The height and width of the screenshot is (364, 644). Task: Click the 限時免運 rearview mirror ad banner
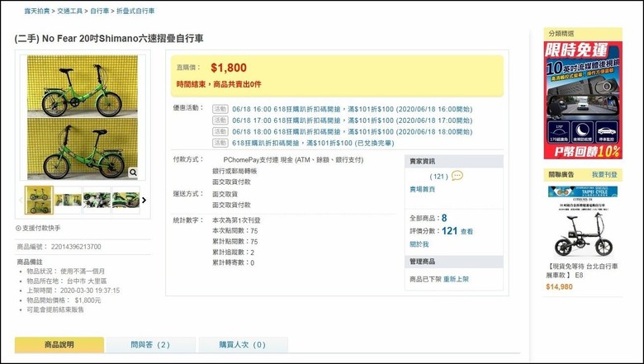pyautogui.click(x=583, y=100)
